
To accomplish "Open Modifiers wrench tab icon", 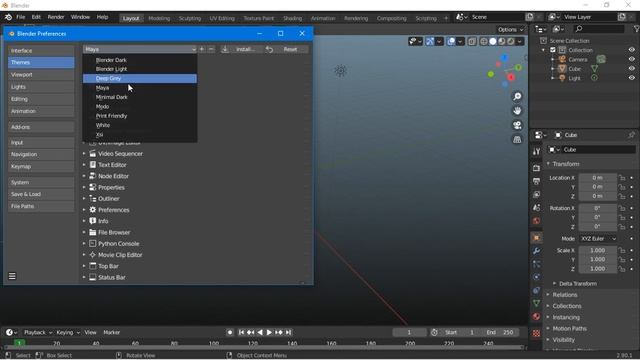I will click(536, 251).
